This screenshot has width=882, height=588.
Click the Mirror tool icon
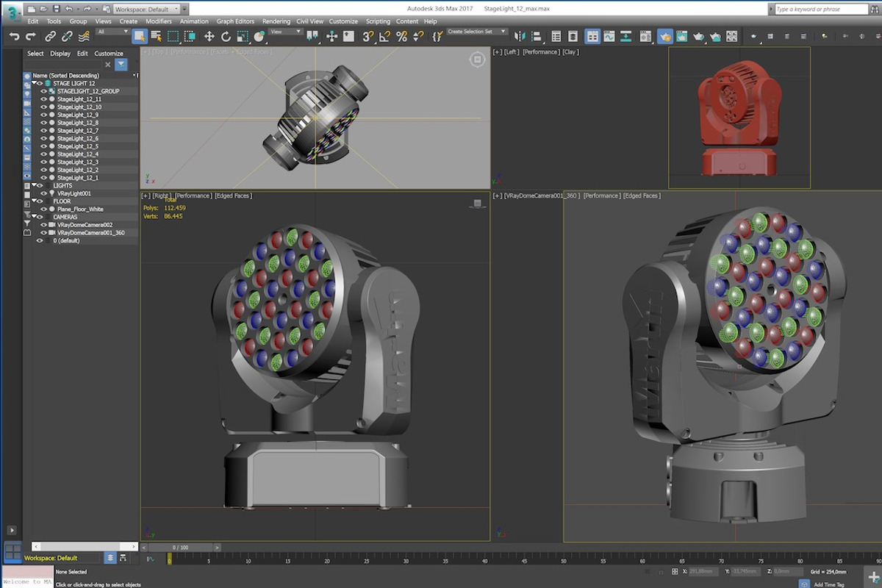520,36
